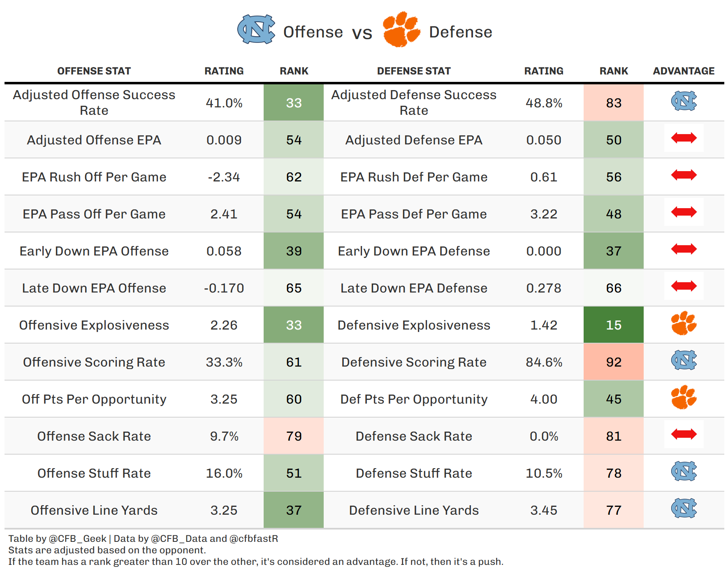Click the UNC logo beside the Offense title
Screen dimensions: 728x576
256,29
